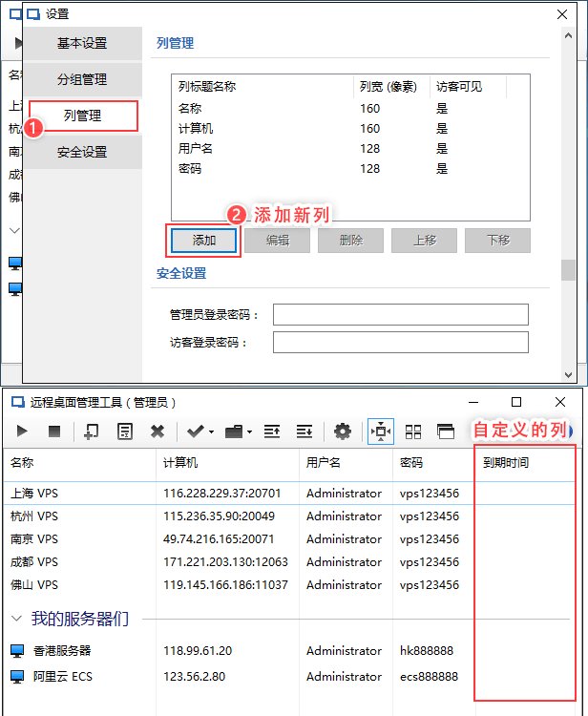The height and width of the screenshot is (716, 588).
Task: Click the settings window scrollbar thumb
Action: coord(568,270)
